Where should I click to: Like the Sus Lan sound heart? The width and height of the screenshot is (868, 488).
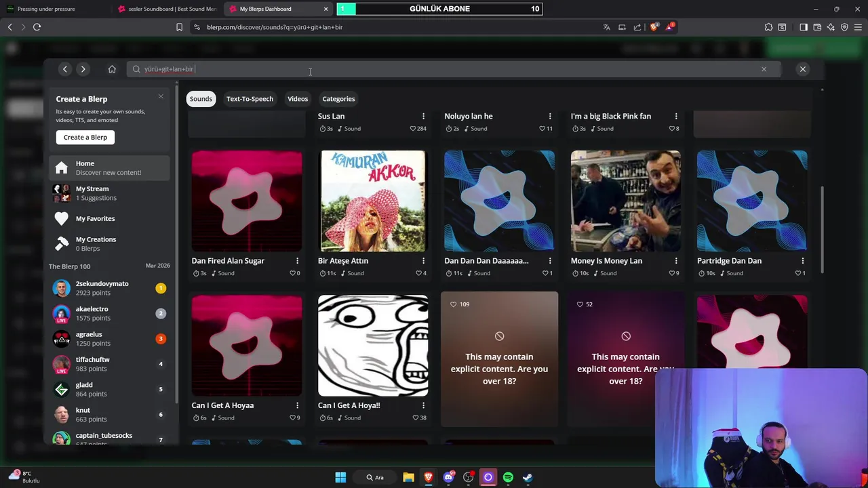coord(413,129)
